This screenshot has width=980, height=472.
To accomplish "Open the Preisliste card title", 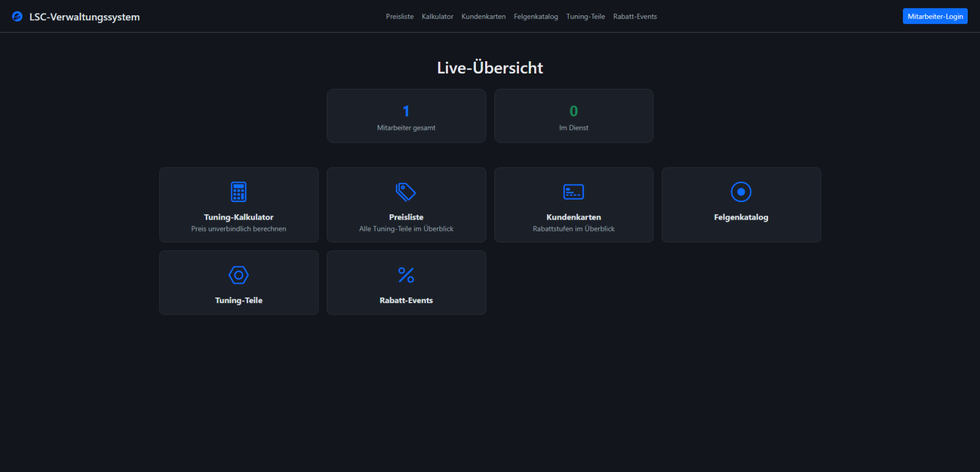I will tap(406, 217).
